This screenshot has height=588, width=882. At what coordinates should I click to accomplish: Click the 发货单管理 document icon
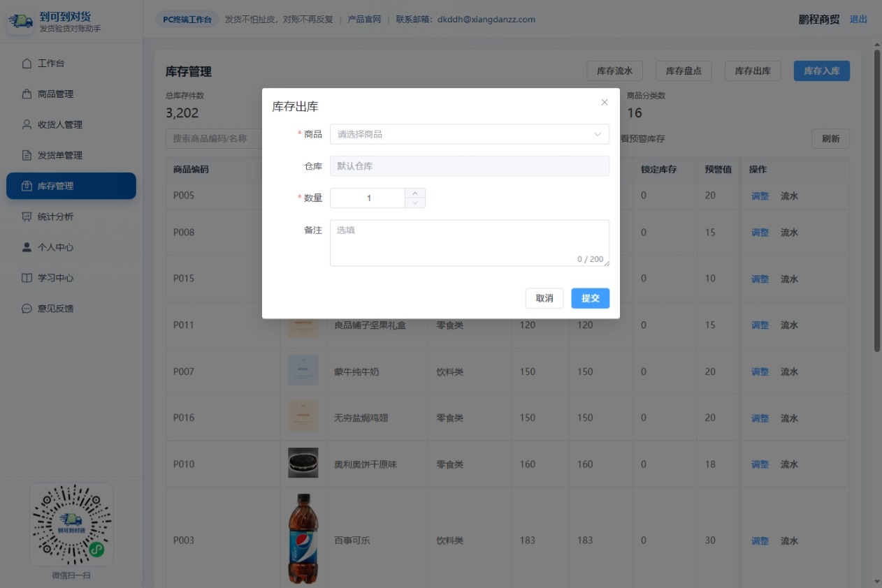pos(27,155)
